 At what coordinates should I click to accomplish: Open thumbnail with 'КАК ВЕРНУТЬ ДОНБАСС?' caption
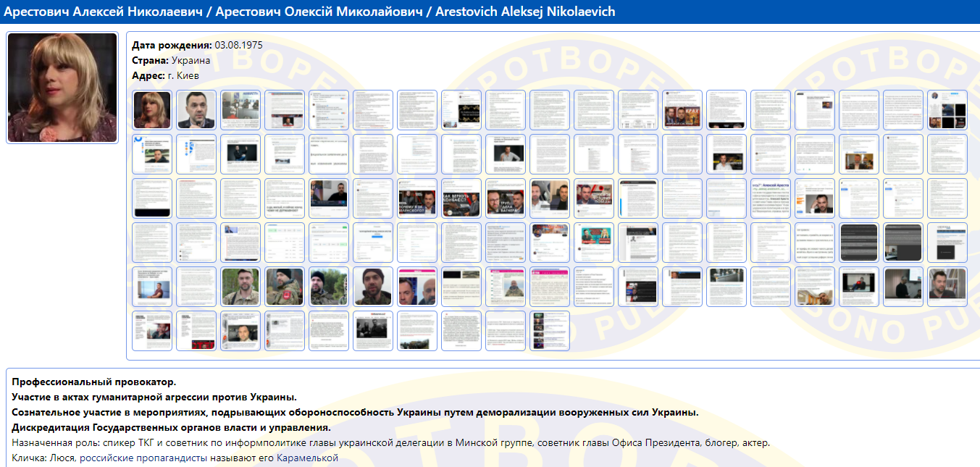461,198
